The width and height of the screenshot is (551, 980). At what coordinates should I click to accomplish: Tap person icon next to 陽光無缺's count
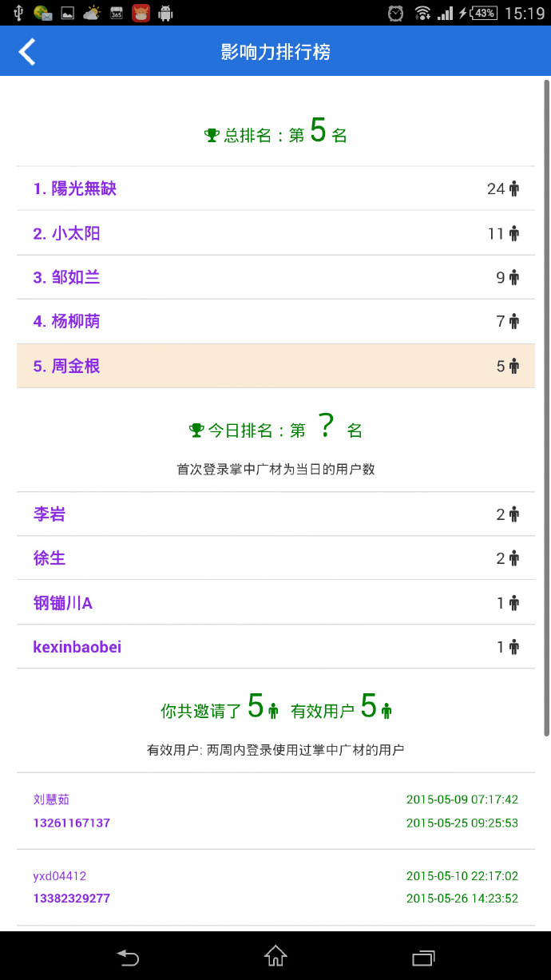(x=514, y=189)
